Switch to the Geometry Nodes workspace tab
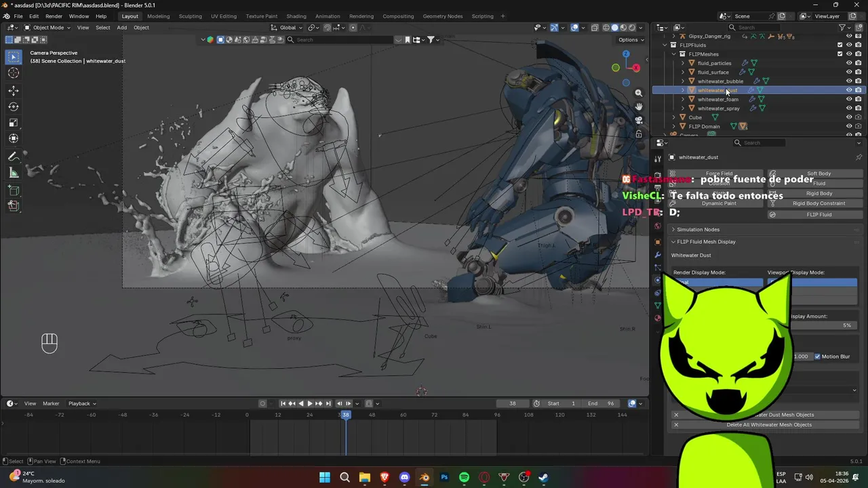This screenshot has height=488, width=868. [x=443, y=16]
